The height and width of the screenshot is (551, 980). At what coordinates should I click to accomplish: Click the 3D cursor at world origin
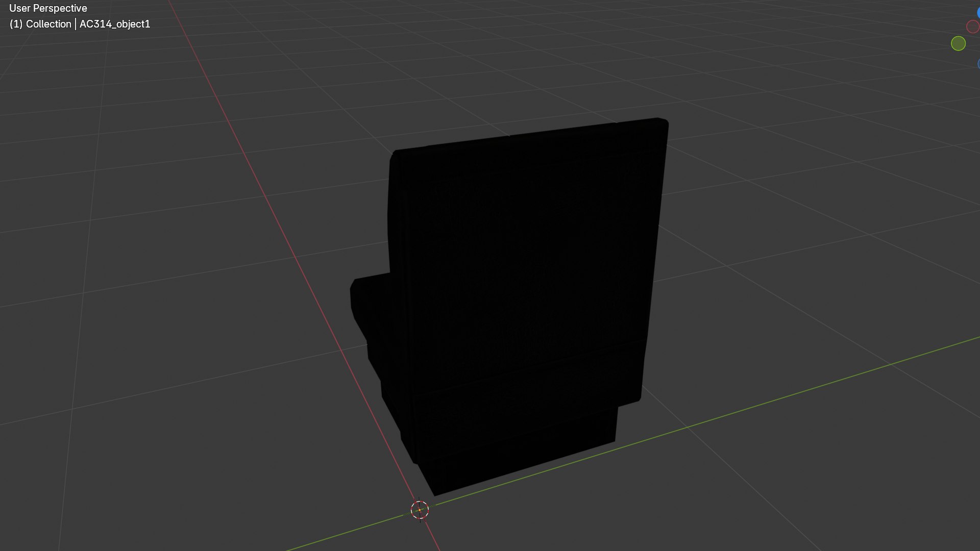(x=420, y=510)
